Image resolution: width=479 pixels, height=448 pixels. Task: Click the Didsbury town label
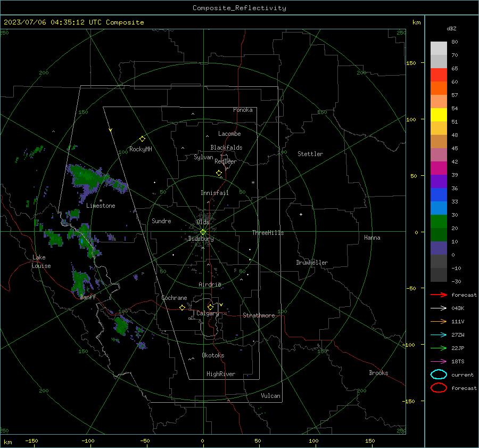tap(201, 239)
